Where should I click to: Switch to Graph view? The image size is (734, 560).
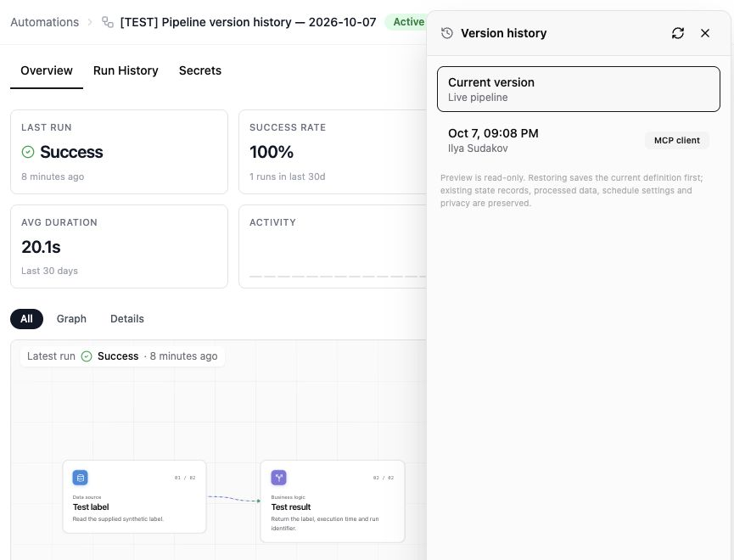pos(71,319)
